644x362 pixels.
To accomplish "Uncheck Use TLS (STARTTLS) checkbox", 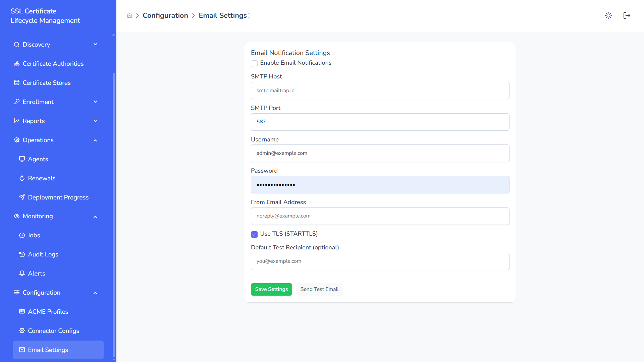I will point(254,234).
